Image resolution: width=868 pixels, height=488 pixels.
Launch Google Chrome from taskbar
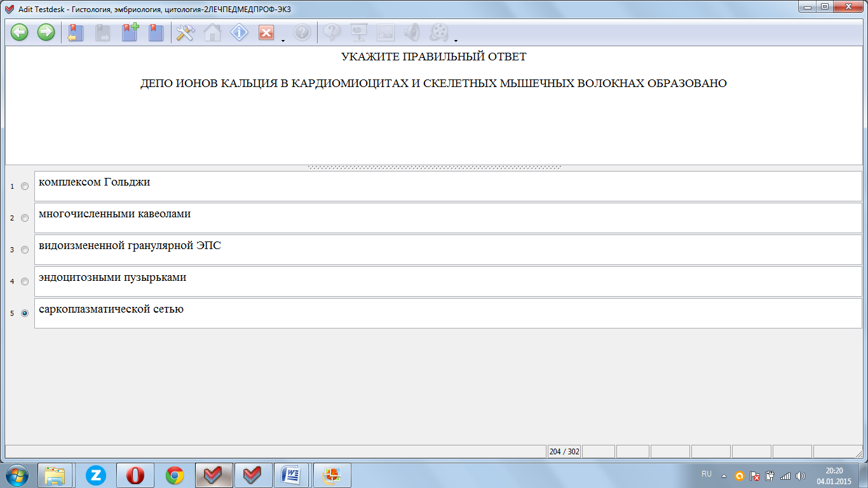point(175,475)
